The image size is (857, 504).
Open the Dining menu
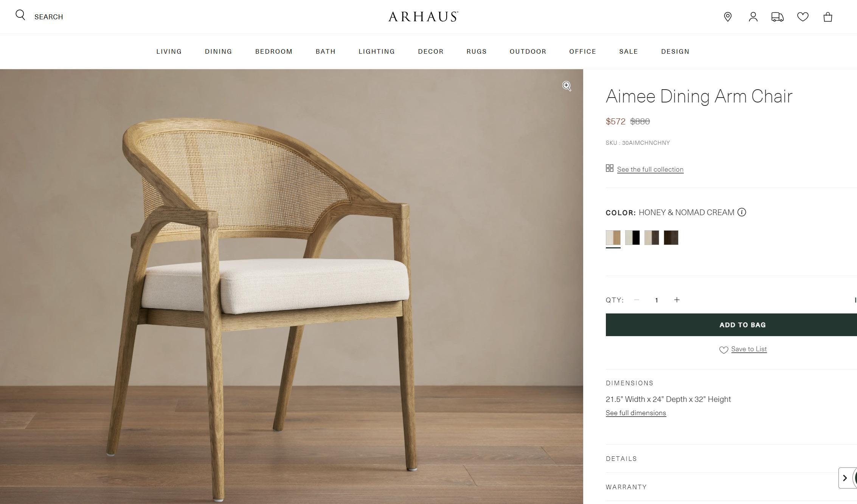point(219,51)
